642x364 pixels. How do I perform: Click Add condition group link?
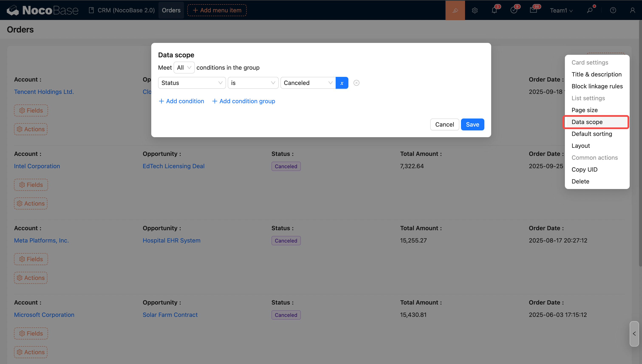pos(244,101)
